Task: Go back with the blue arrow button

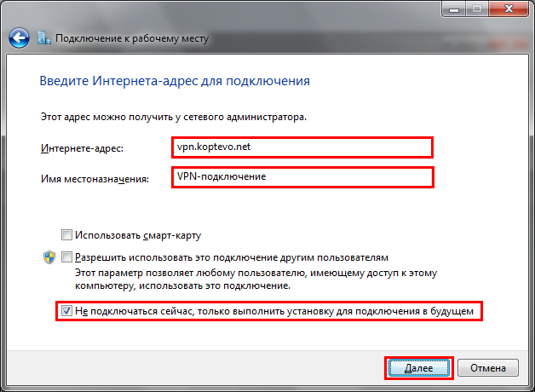Action: click(x=19, y=37)
